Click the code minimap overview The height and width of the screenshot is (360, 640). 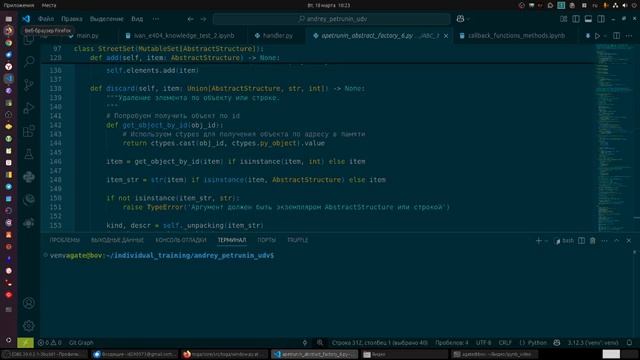pos(614,137)
